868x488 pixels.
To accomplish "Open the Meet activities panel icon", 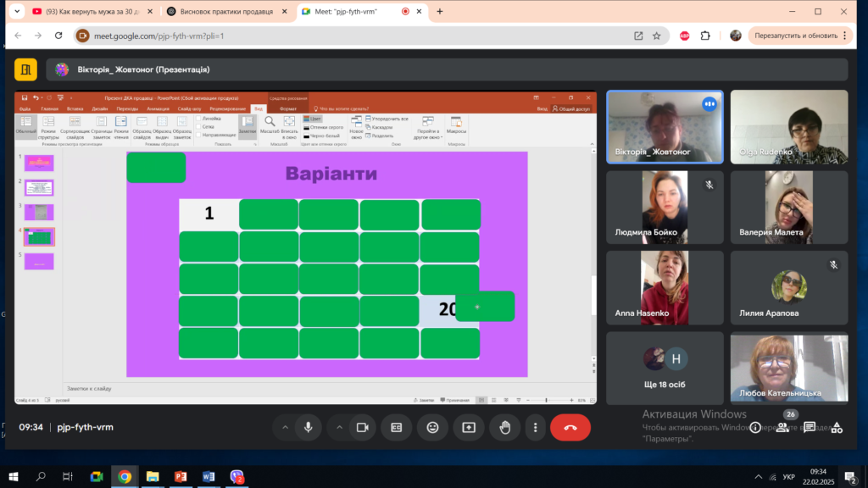I will (x=837, y=428).
